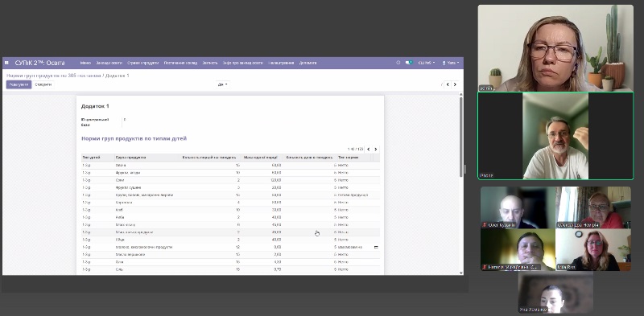Go to next record using top-right arrow
This screenshot has height=316, width=644.
(x=455, y=84)
